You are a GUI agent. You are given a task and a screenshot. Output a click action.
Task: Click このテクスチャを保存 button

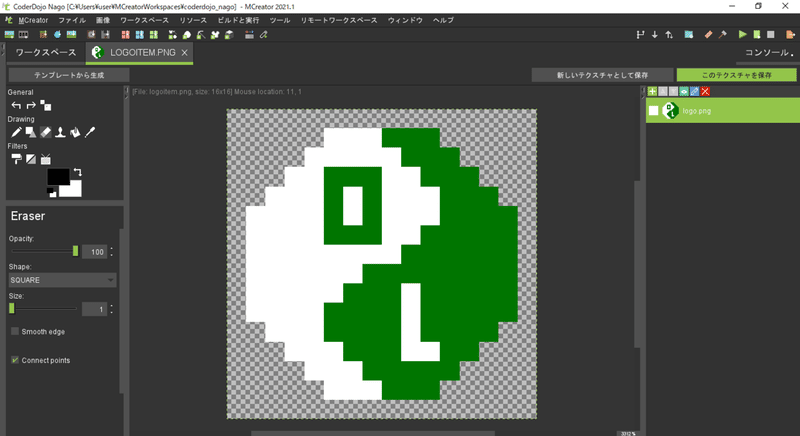pyautogui.click(x=736, y=75)
